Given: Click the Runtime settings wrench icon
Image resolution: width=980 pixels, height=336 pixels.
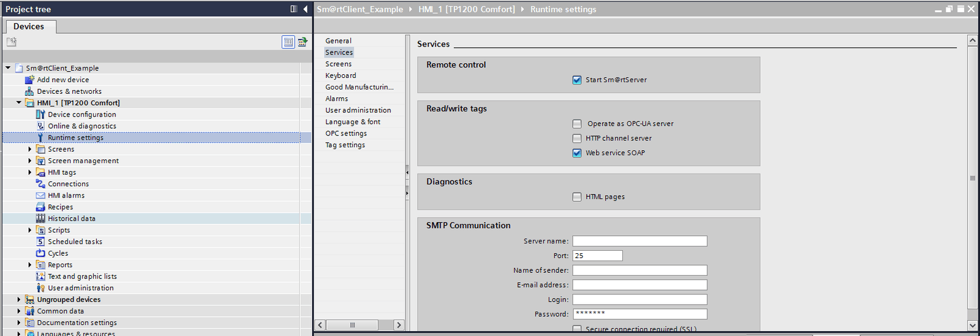Looking at the screenshot, I should tap(40, 138).
